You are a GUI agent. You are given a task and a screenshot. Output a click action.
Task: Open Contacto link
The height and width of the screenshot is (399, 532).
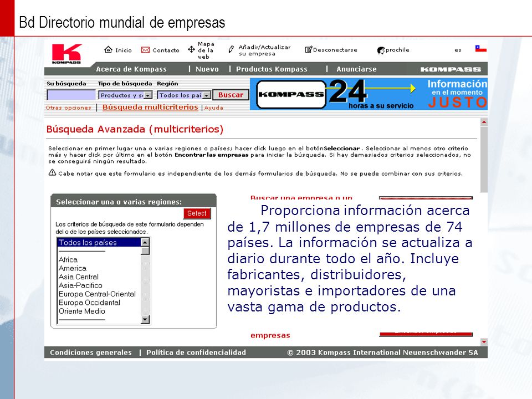[x=166, y=50]
